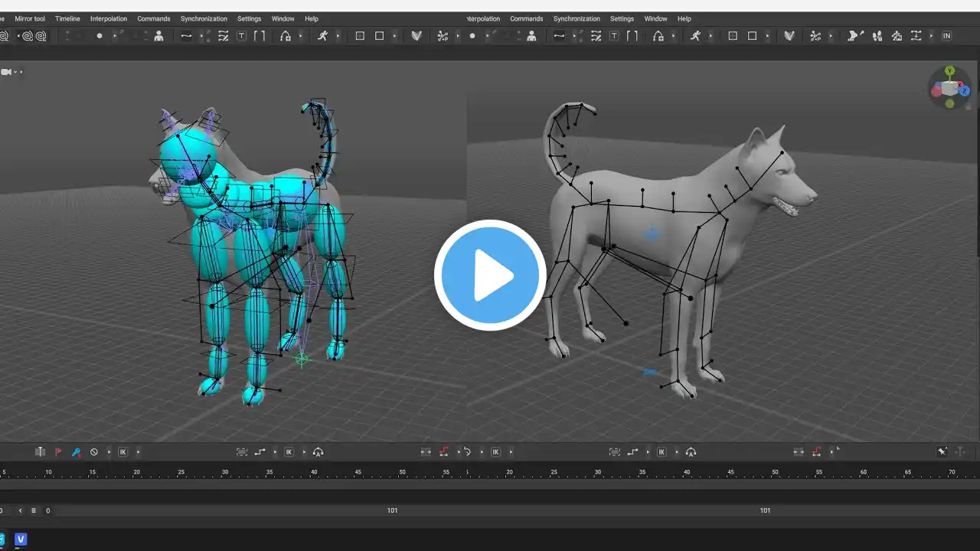Jump to frame 70 on the timeline ruler
Screen dimensions: 980x551
952,472
